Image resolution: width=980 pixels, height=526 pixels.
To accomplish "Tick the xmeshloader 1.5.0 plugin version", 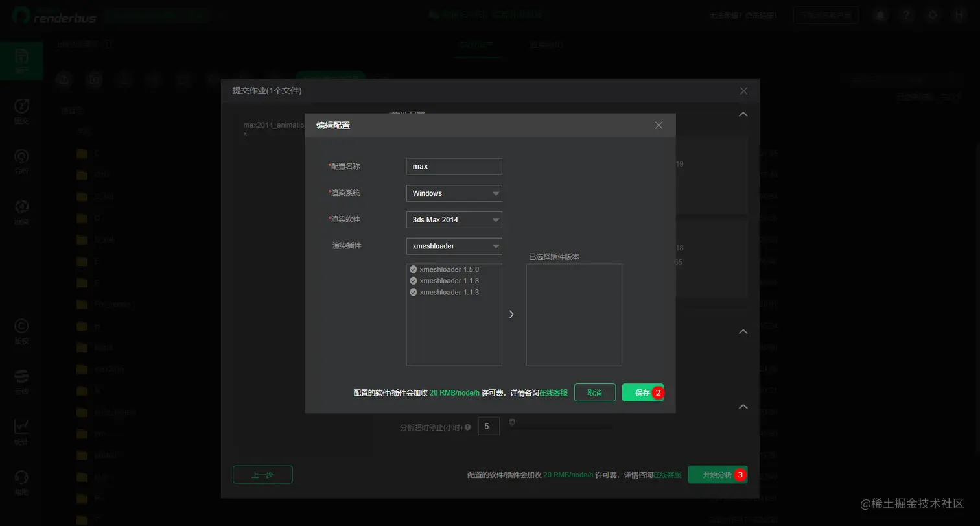I will click(x=414, y=269).
